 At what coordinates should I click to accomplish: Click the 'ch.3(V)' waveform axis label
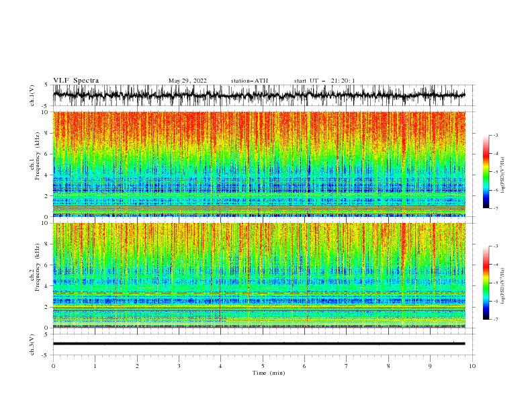coord(32,345)
